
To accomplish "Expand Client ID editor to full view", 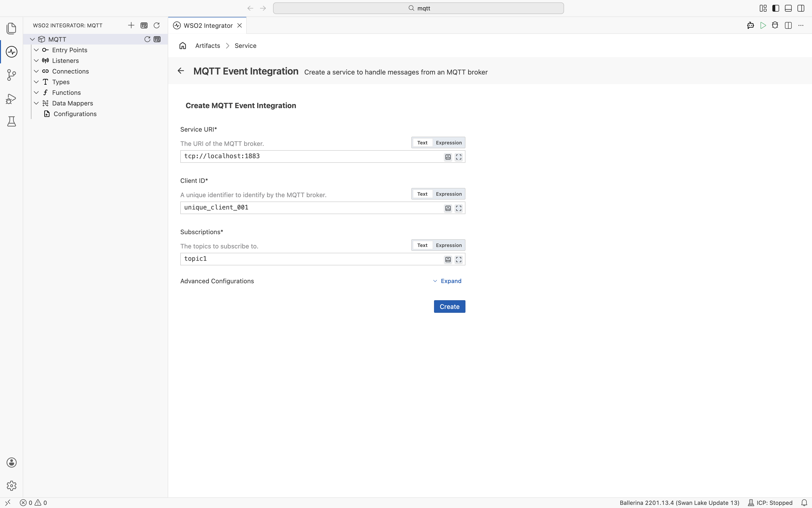I will click(x=459, y=208).
